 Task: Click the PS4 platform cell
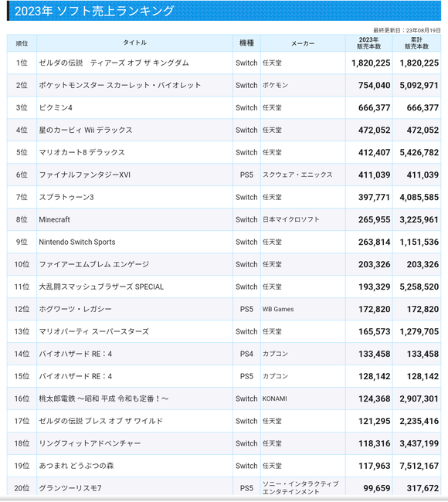(x=246, y=354)
